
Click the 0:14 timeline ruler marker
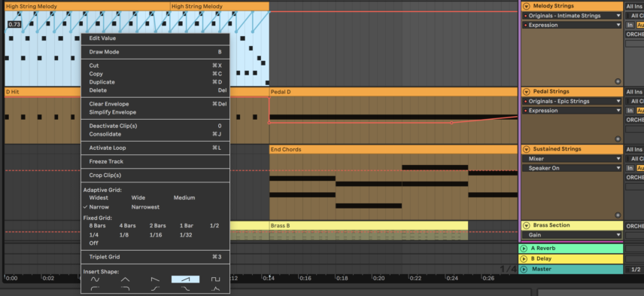(269, 279)
